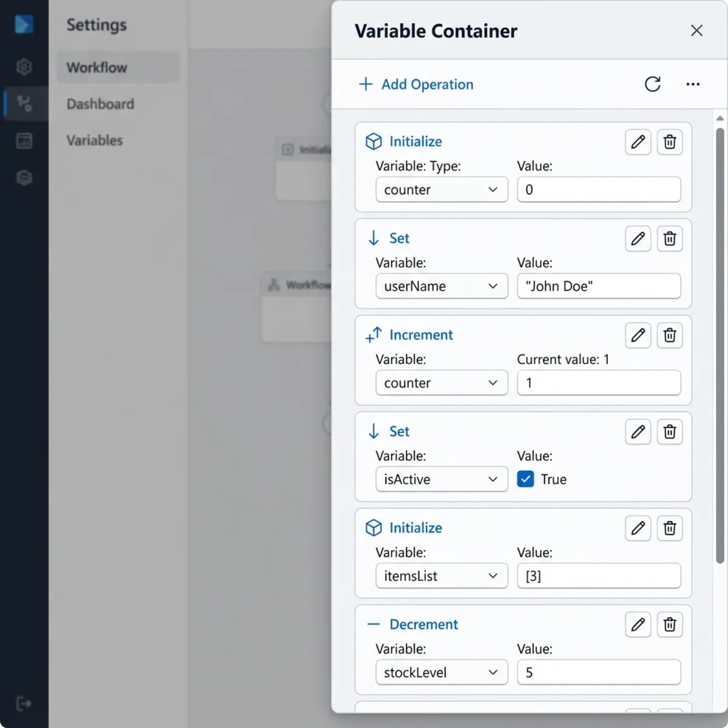This screenshot has width=728, height=728.
Task: Open the counter dropdown under Increment
Action: [x=442, y=383]
